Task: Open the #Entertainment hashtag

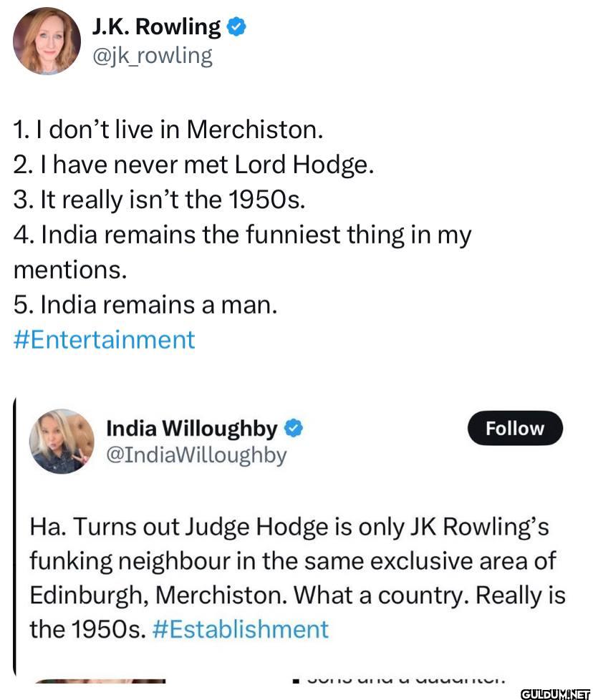Action: (104, 339)
